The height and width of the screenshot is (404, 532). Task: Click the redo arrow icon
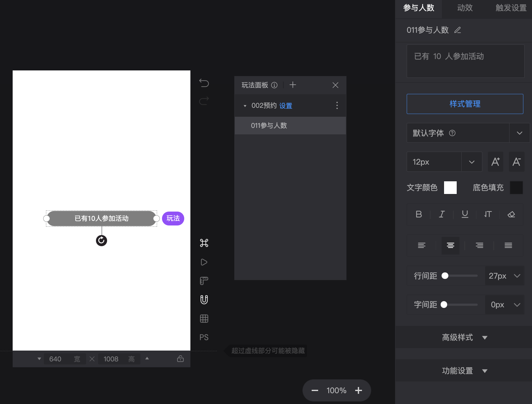point(204,101)
